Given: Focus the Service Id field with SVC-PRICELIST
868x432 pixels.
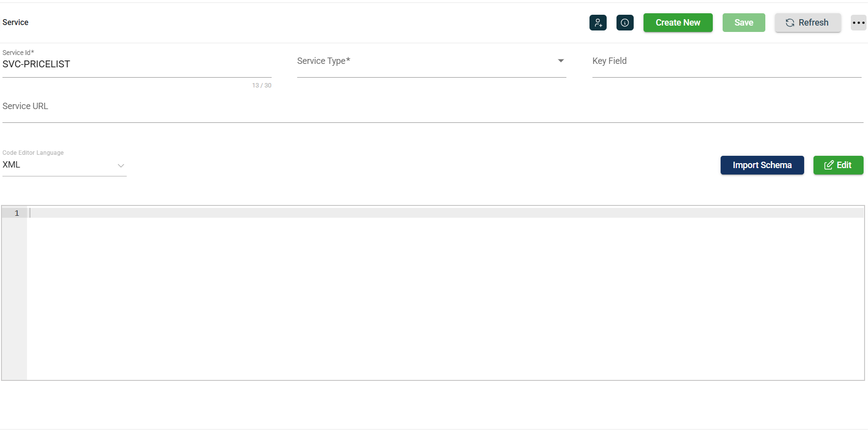Looking at the screenshot, I should (x=137, y=64).
